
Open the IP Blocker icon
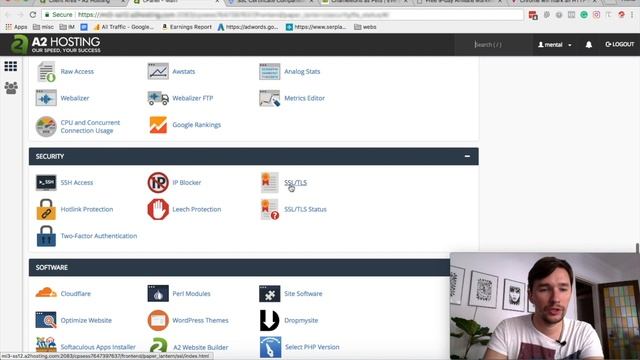[x=158, y=182]
